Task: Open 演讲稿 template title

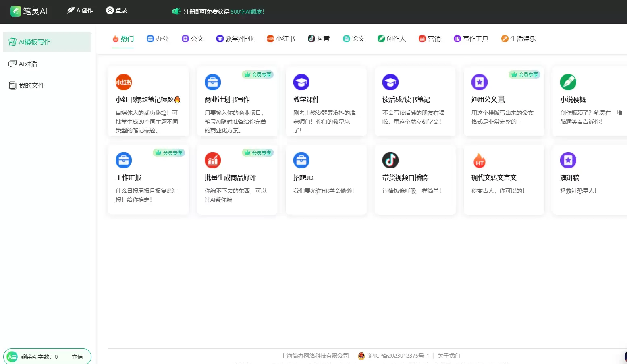Action: 570,178
